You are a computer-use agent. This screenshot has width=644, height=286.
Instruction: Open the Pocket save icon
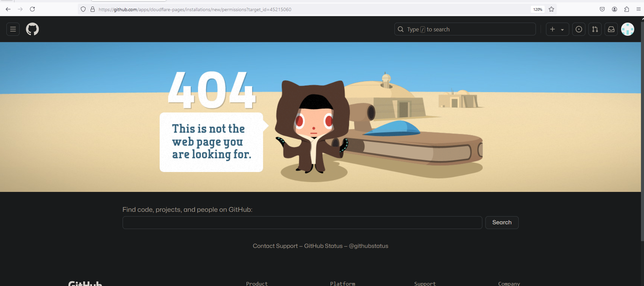coord(602,9)
